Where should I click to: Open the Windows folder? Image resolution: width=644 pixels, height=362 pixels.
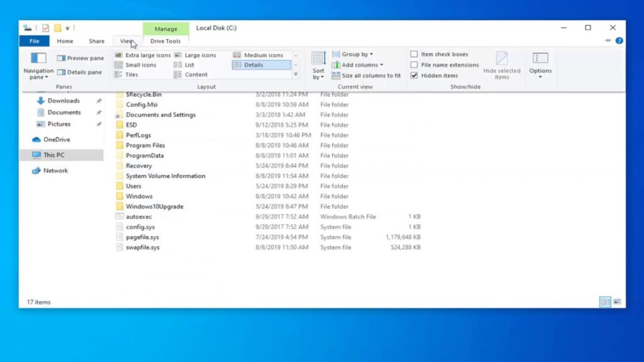(x=140, y=196)
